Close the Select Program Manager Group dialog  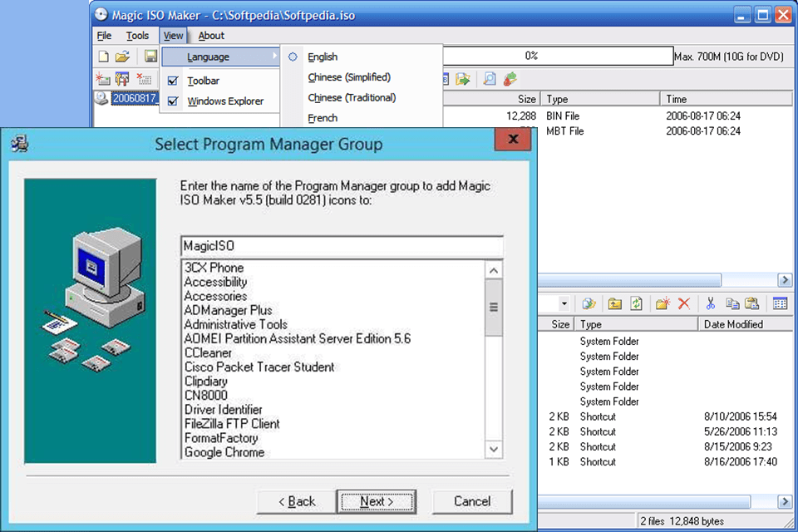(x=513, y=139)
